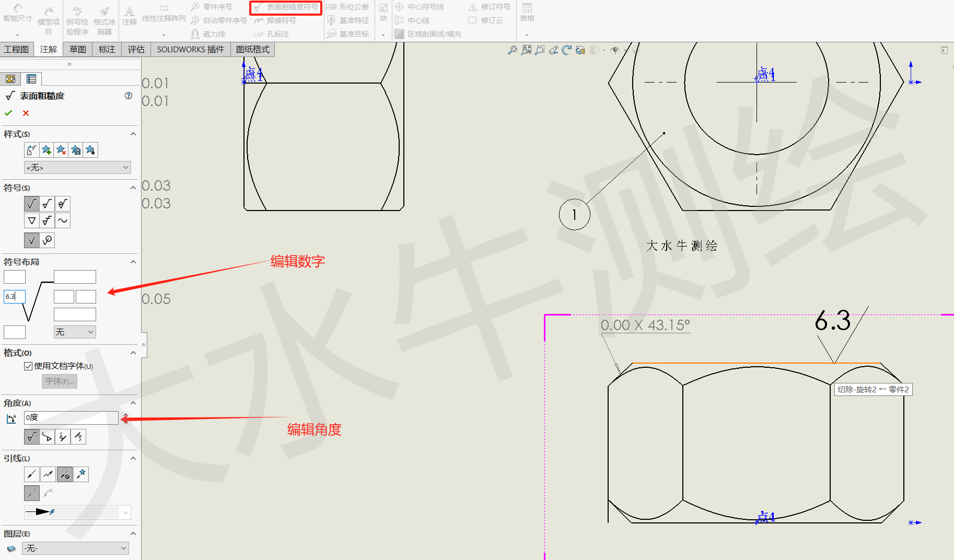The image size is (954, 560).
Task: Click the Font (字体) button
Action: click(60, 381)
